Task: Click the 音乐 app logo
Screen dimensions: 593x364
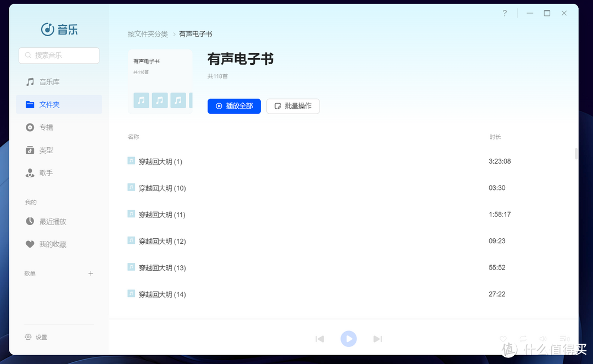Action: (x=59, y=30)
